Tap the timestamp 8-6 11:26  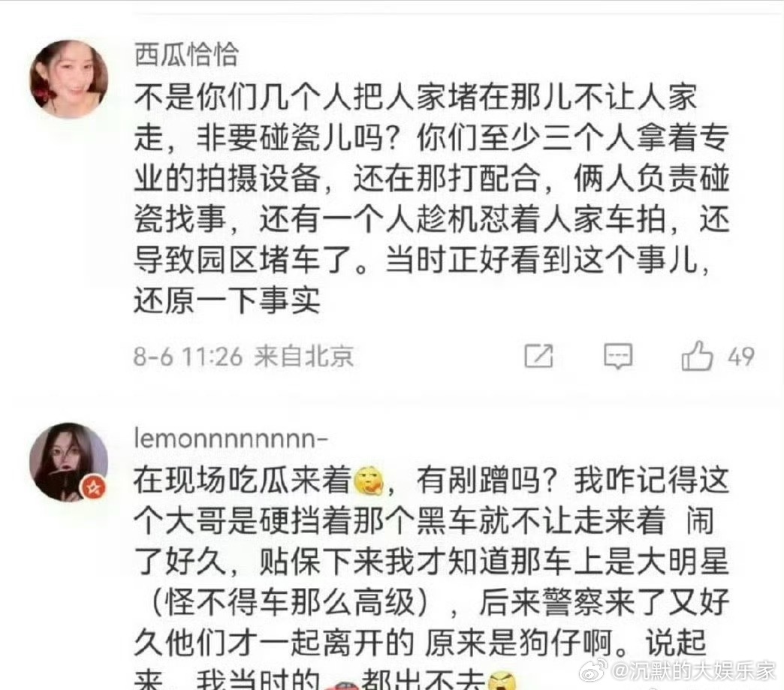click(188, 357)
